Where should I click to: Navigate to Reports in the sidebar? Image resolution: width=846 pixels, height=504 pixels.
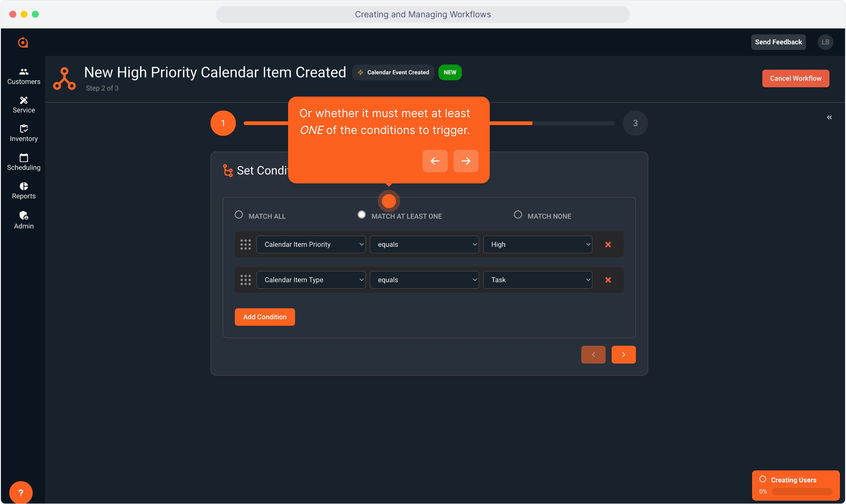(24, 190)
